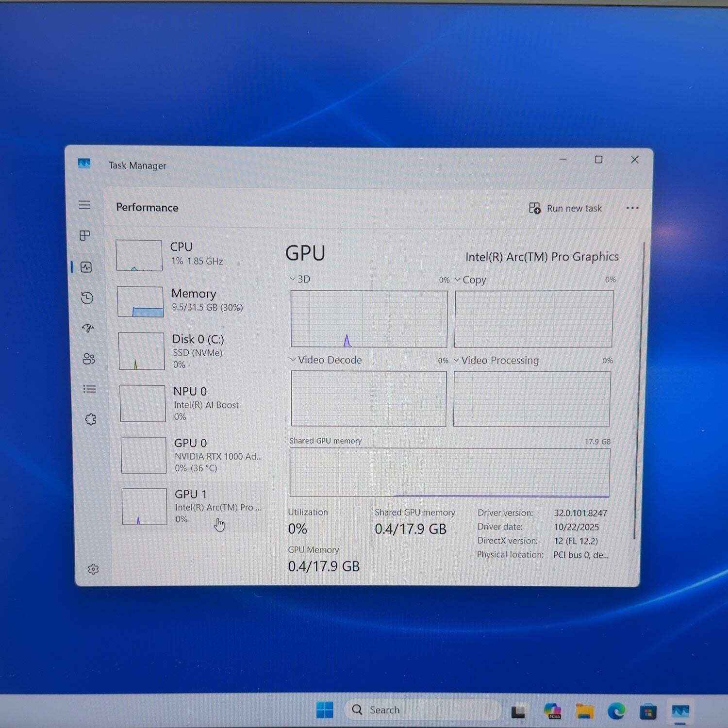Click the CPU mini graph thumbnail
Screen dimensions: 728x728
(139, 255)
